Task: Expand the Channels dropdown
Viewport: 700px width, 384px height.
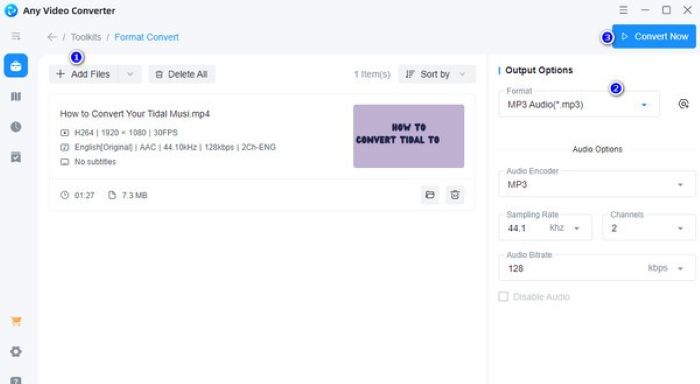Action: pos(649,228)
